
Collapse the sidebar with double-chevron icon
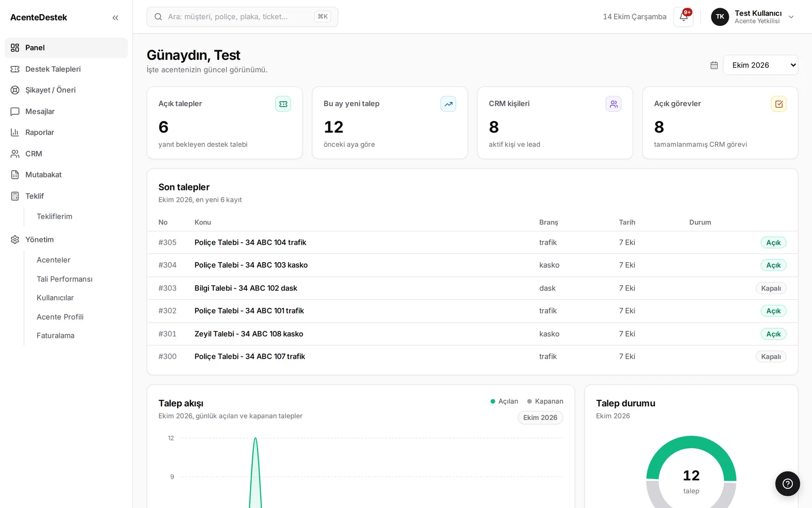115,17
